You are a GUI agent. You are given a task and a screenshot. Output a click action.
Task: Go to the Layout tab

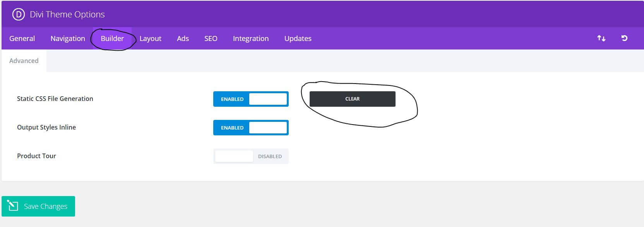[151, 38]
